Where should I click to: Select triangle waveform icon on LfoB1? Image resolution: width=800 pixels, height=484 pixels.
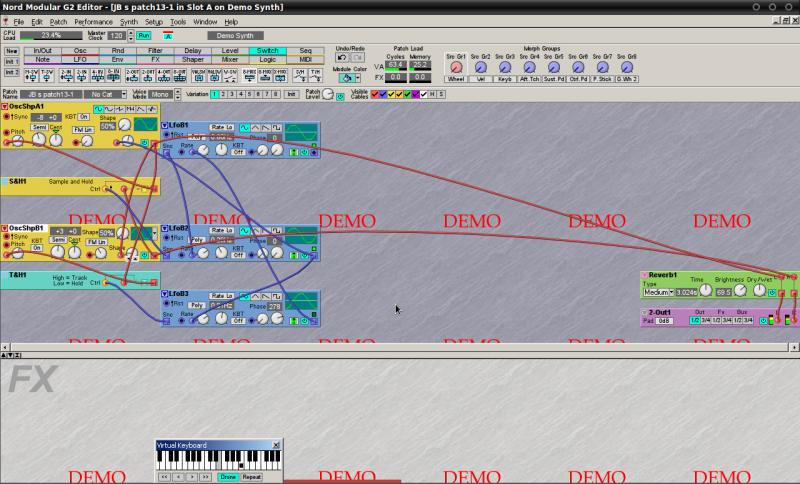[255, 128]
